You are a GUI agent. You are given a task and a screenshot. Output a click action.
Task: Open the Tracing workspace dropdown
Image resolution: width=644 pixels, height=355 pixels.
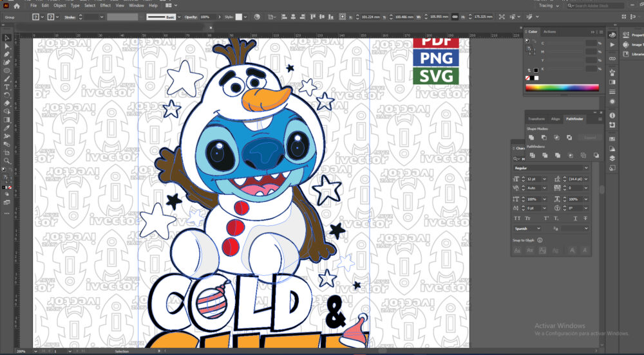[549, 6]
